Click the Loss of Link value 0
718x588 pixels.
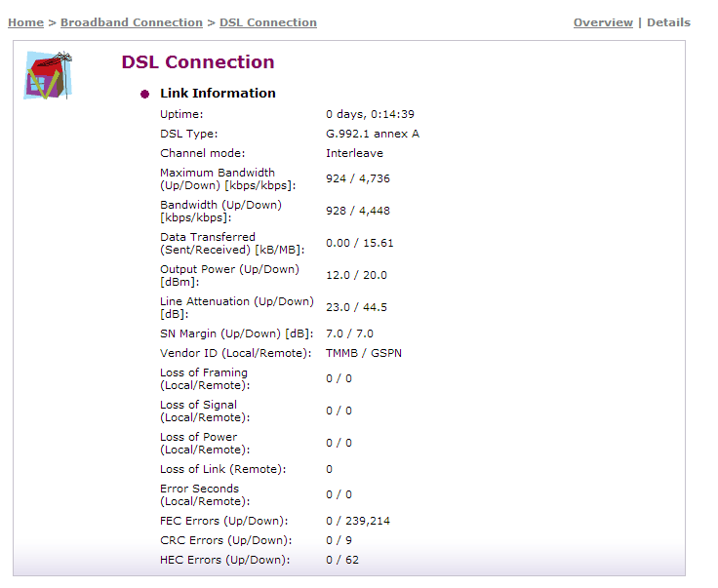tap(329, 469)
